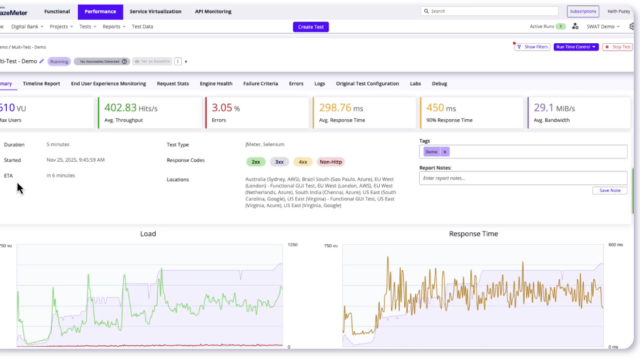Click the Active Runs count badge
640x360 pixels.
click(561, 27)
